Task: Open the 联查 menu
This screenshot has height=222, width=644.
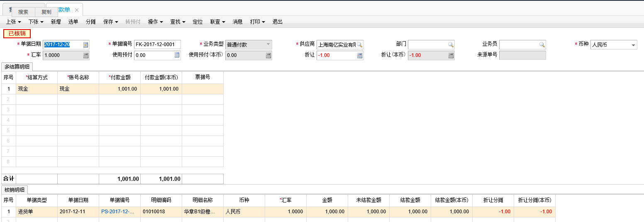Action: click(217, 22)
